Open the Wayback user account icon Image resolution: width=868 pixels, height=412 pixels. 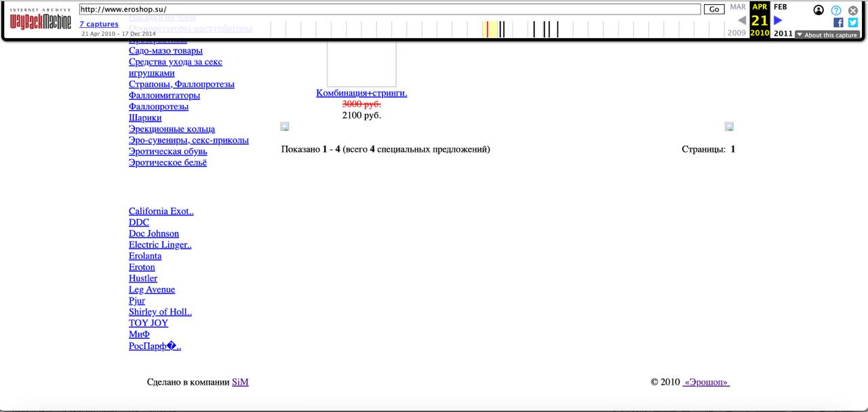point(818,10)
